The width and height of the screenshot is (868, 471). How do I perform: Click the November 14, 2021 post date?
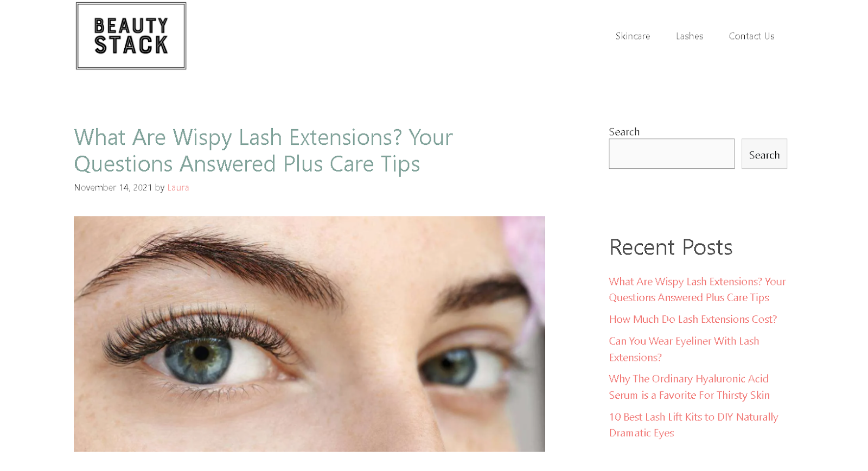(113, 187)
